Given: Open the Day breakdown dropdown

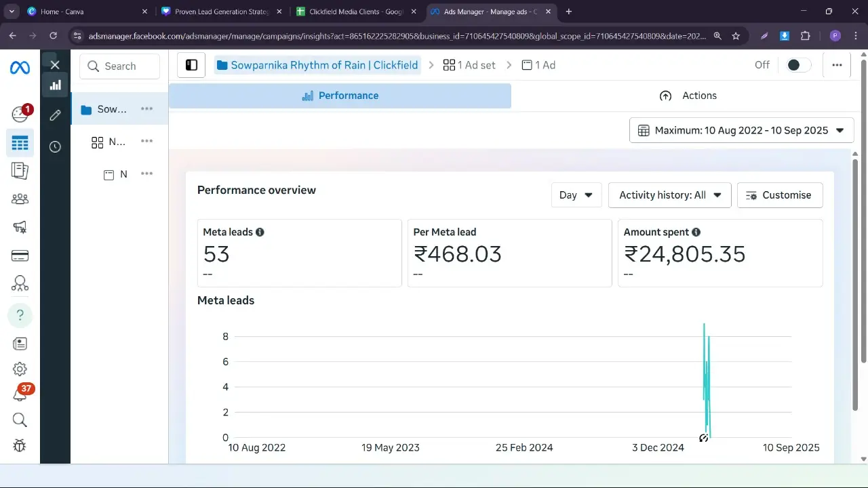Looking at the screenshot, I should click(576, 195).
